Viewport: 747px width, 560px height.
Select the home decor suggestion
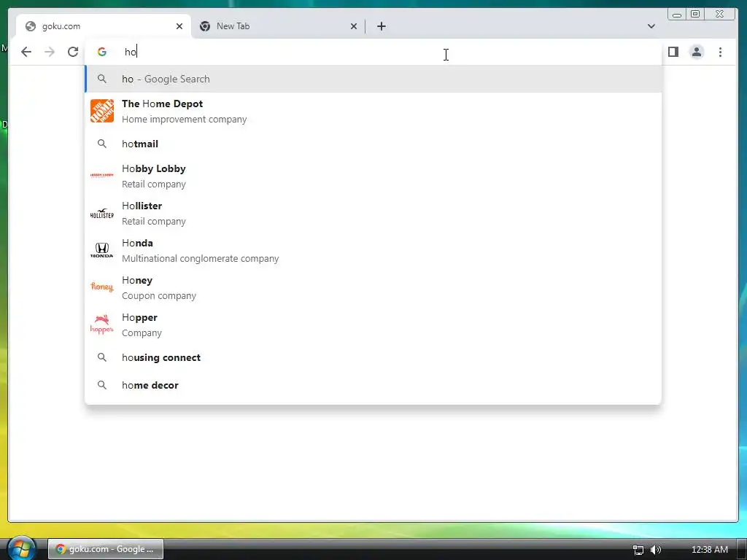tap(373, 385)
